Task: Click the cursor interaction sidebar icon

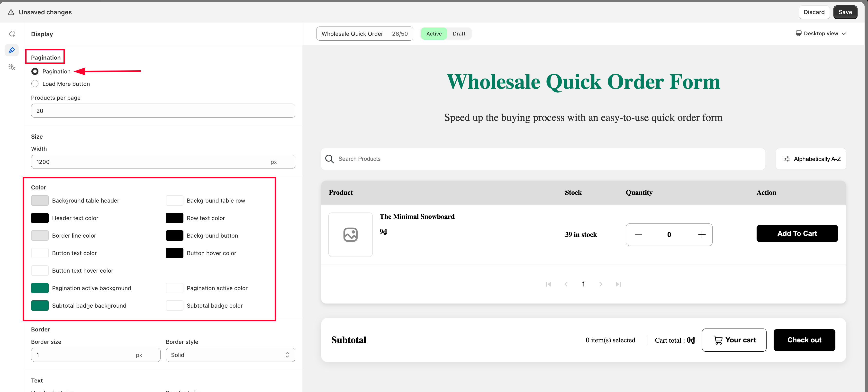Action: click(12, 67)
